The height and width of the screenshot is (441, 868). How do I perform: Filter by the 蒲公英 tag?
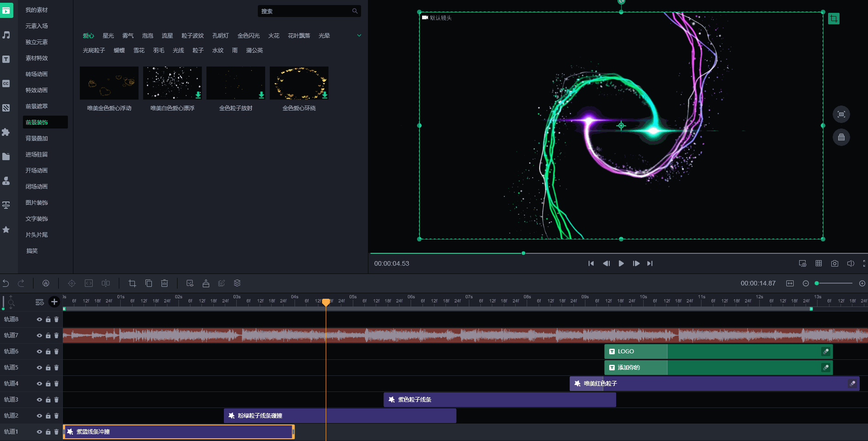click(255, 50)
